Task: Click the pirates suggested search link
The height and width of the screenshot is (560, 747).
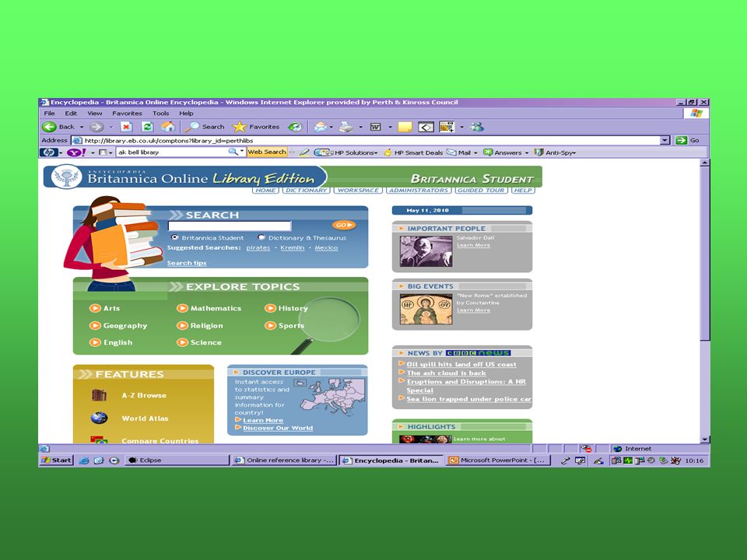Action: point(258,247)
